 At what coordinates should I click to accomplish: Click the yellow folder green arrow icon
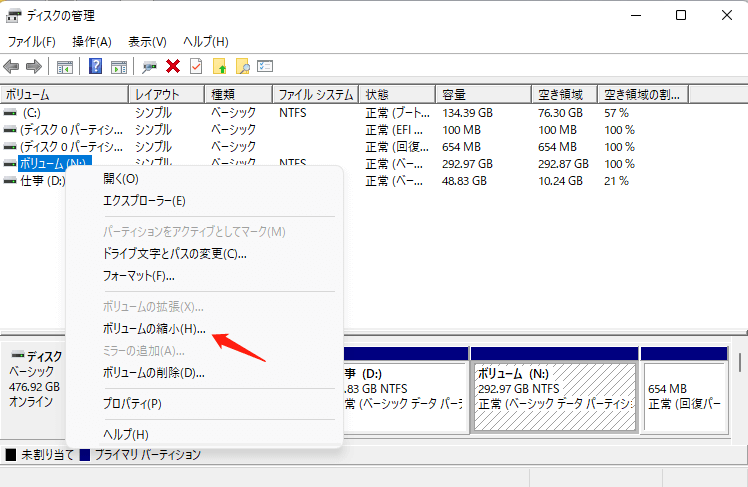tap(219, 66)
